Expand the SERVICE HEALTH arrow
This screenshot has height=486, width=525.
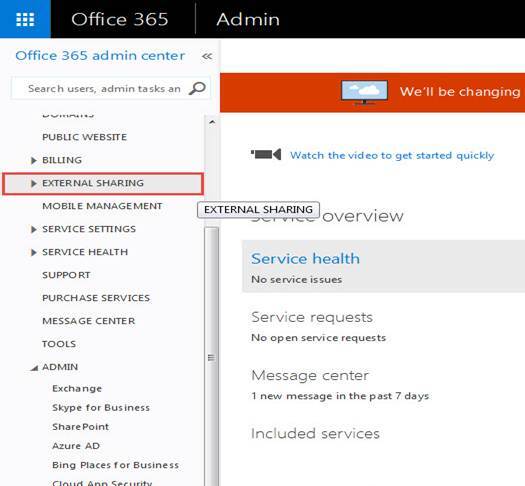click(x=33, y=252)
